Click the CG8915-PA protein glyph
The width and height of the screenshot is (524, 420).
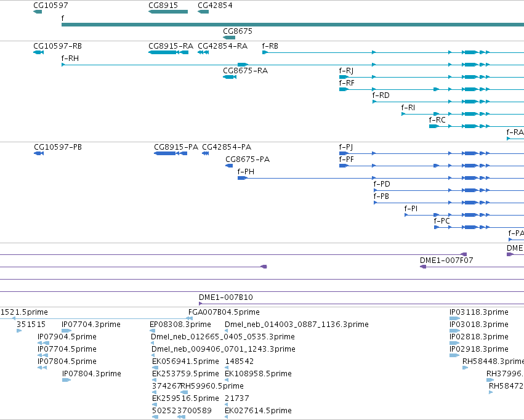[x=171, y=153]
